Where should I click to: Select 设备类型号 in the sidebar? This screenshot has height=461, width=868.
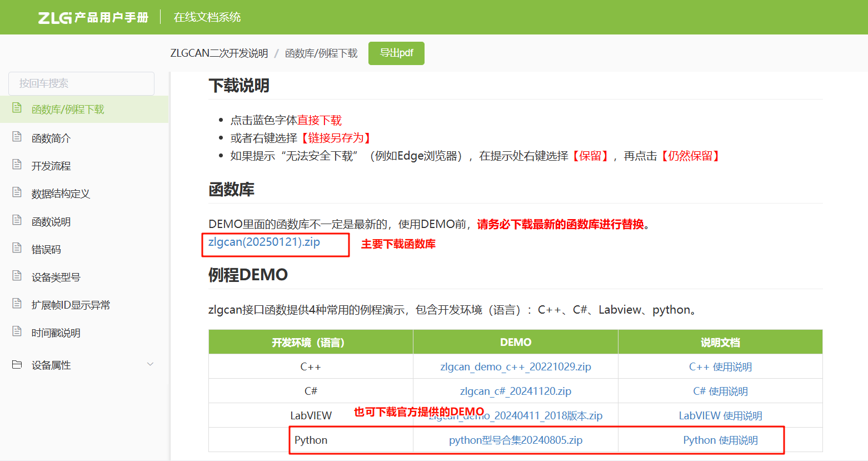(56, 277)
